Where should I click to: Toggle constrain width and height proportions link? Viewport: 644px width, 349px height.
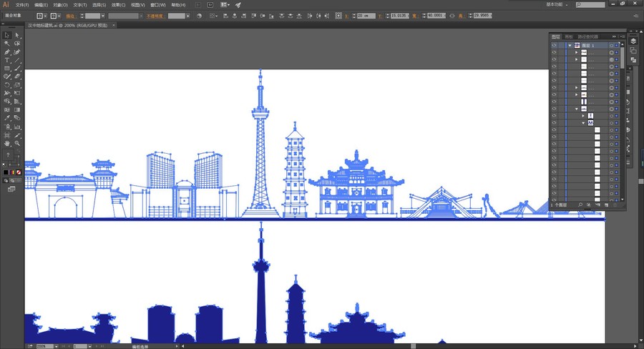click(452, 16)
